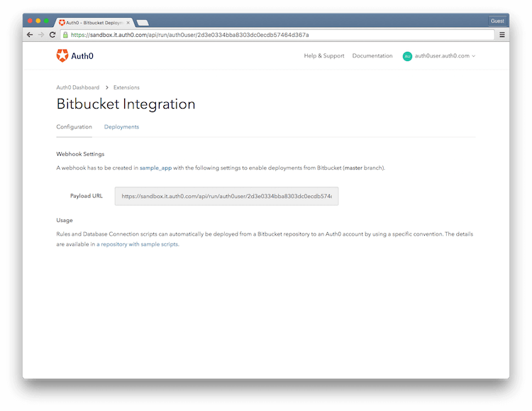
Task: Click the browser forward arrow
Action: pos(41,35)
